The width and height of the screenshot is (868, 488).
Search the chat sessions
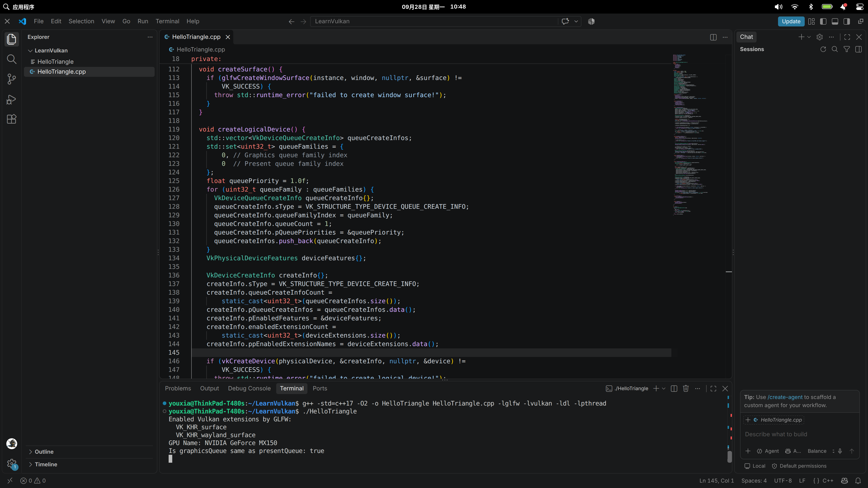pos(835,49)
